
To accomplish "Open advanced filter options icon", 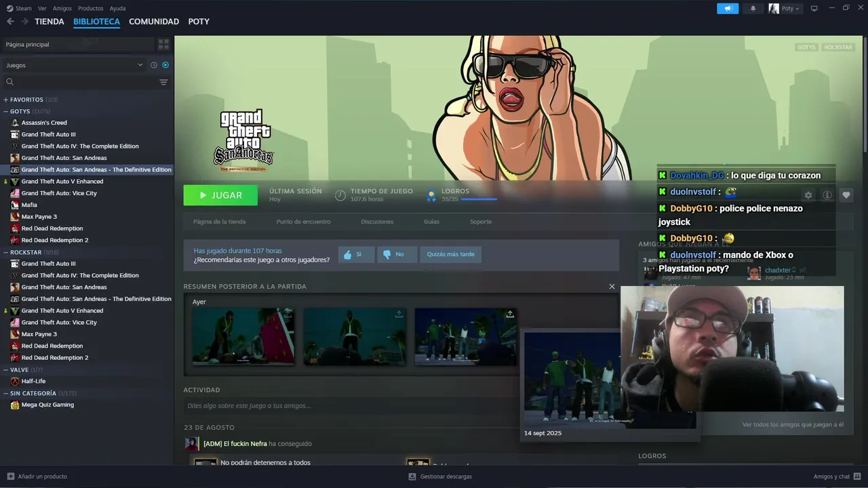I will click(163, 82).
